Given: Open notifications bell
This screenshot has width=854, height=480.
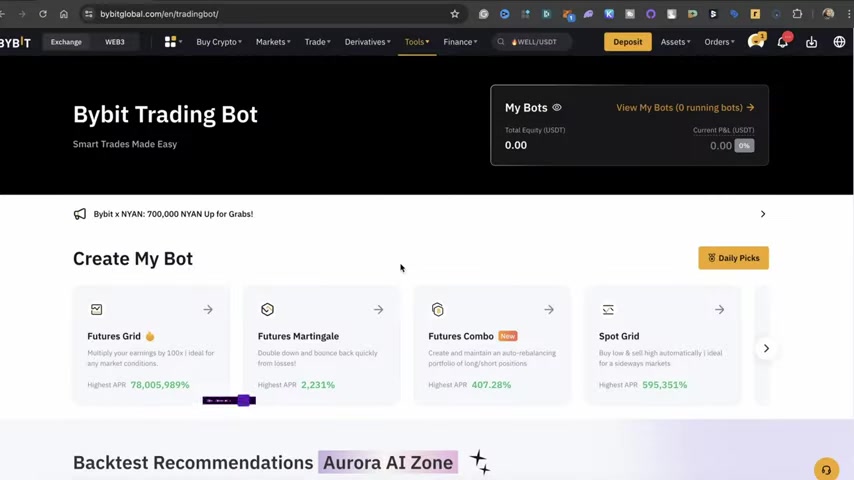Looking at the screenshot, I should [x=783, y=41].
